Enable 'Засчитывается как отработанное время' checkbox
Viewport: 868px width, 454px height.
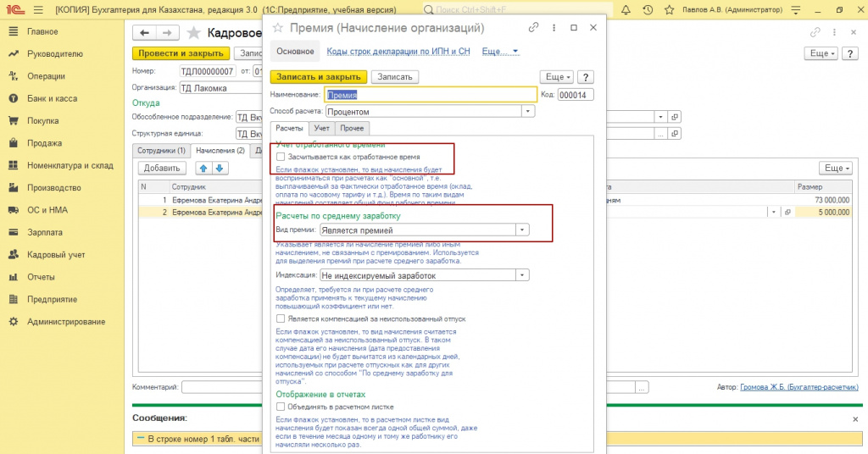click(281, 158)
